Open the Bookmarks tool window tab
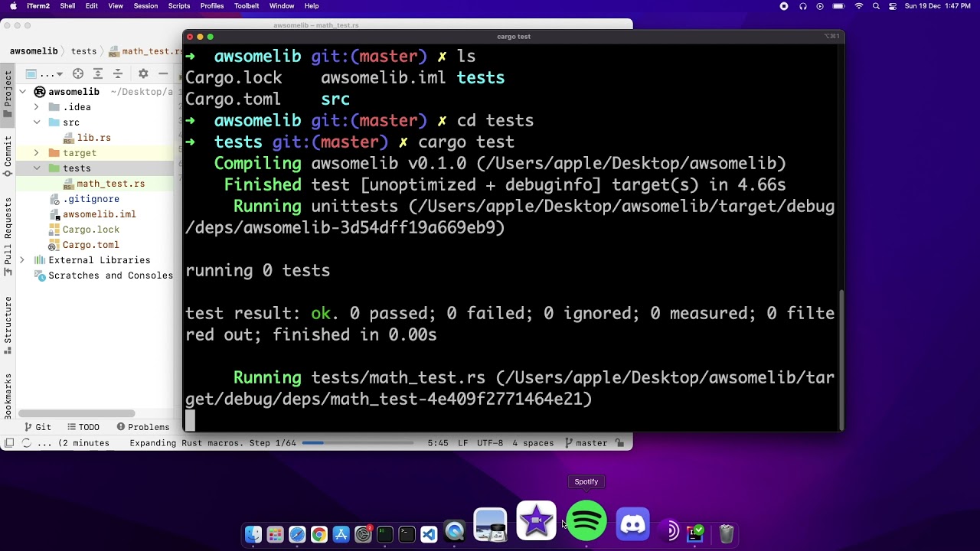Viewport: 980px width, 551px height. pos(8,396)
